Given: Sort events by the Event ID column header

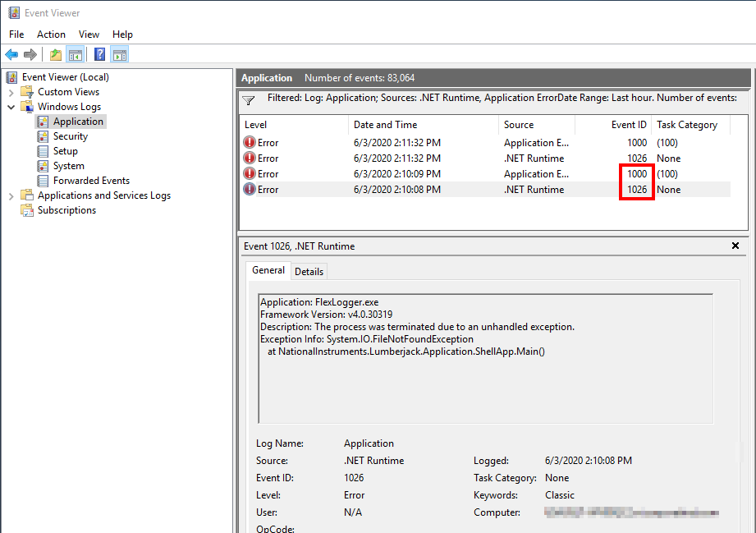Looking at the screenshot, I should coord(629,125).
